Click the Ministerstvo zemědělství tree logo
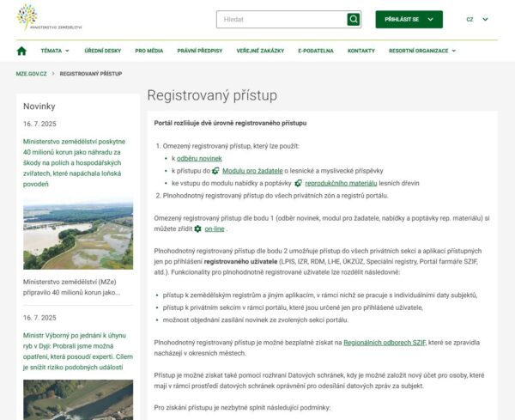This screenshot has height=420, width=515. 49,17
